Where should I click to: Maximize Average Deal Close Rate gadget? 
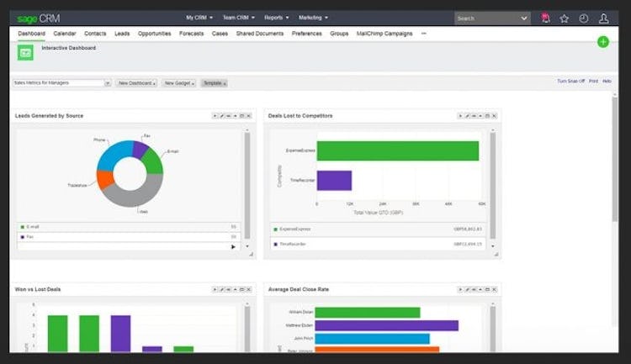pyautogui.click(x=487, y=289)
